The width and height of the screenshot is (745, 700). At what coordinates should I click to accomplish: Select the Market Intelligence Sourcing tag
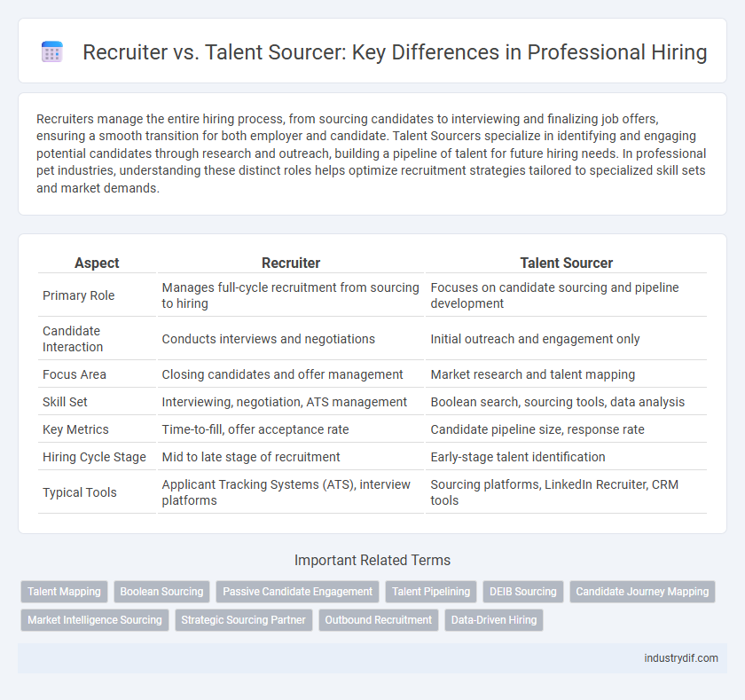[x=95, y=620]
